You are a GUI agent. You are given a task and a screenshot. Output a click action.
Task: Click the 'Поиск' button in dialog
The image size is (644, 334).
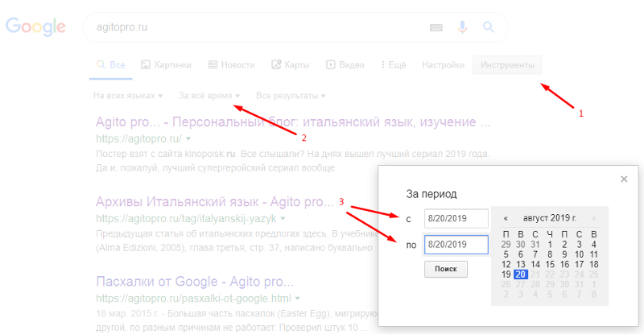click(446, 269)
